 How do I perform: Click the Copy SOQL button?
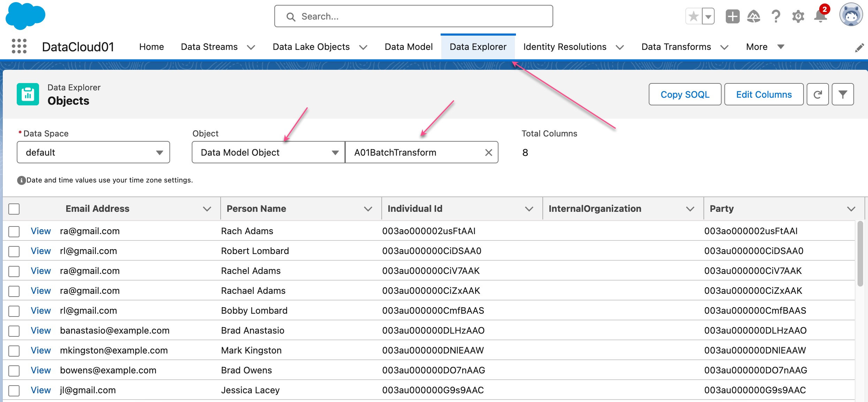685,94
